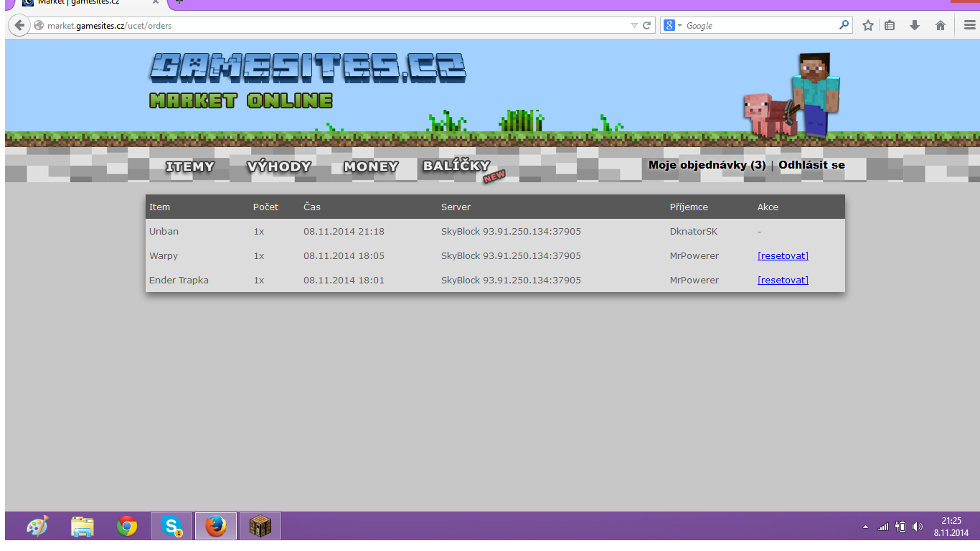Open the Minecraft crafting table taskbar icon
This screenshot has width=980, height=551.
tap(260, 527)
